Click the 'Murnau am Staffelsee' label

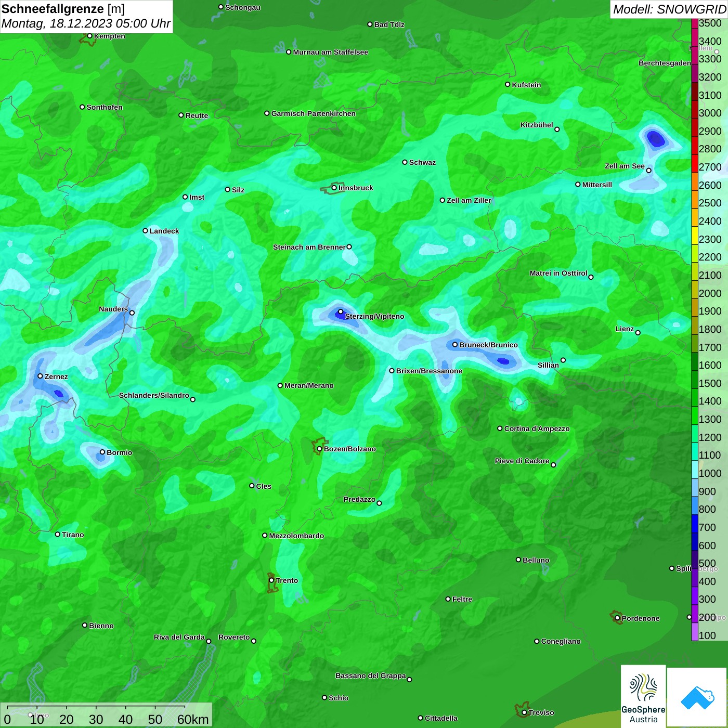(330, 52)
